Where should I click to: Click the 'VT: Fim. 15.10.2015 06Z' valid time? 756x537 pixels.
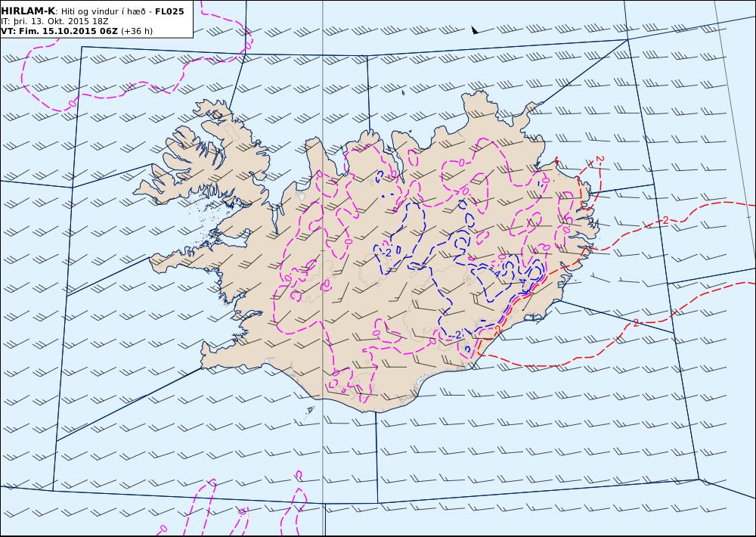(59, 31)
